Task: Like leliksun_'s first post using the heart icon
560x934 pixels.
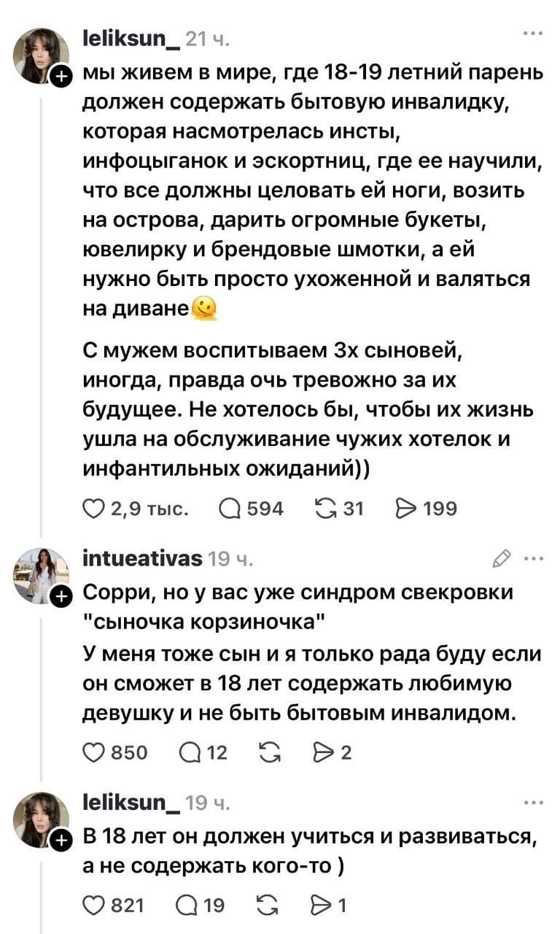Action: [x=96, y=509]
